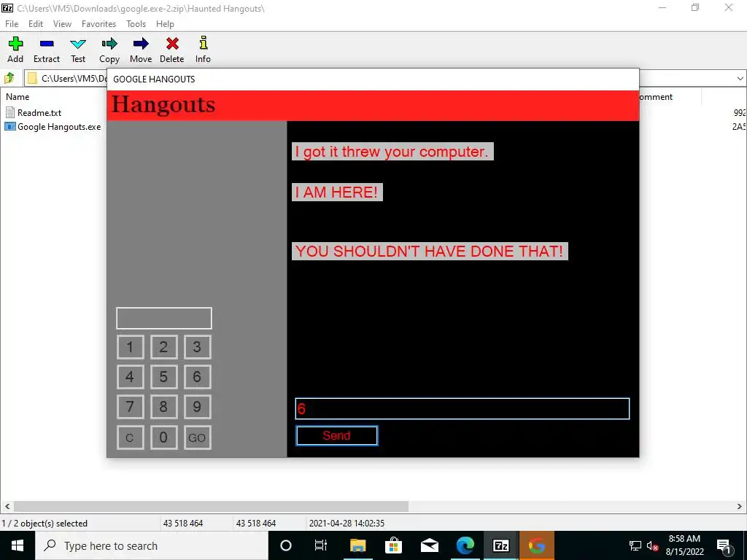Sort files by the Name column

pos(18,97)
